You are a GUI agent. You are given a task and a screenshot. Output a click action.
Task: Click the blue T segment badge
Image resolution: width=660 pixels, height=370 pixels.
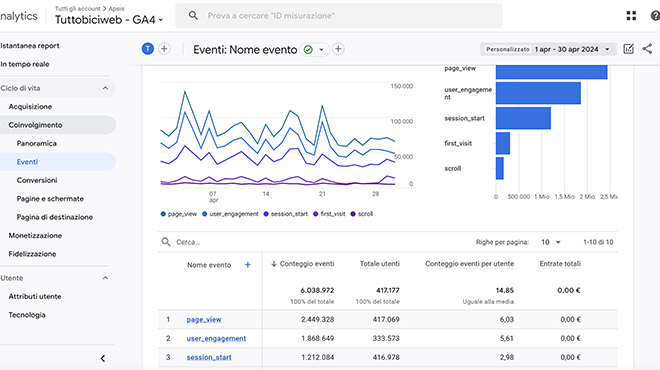(x=148, y=49)
